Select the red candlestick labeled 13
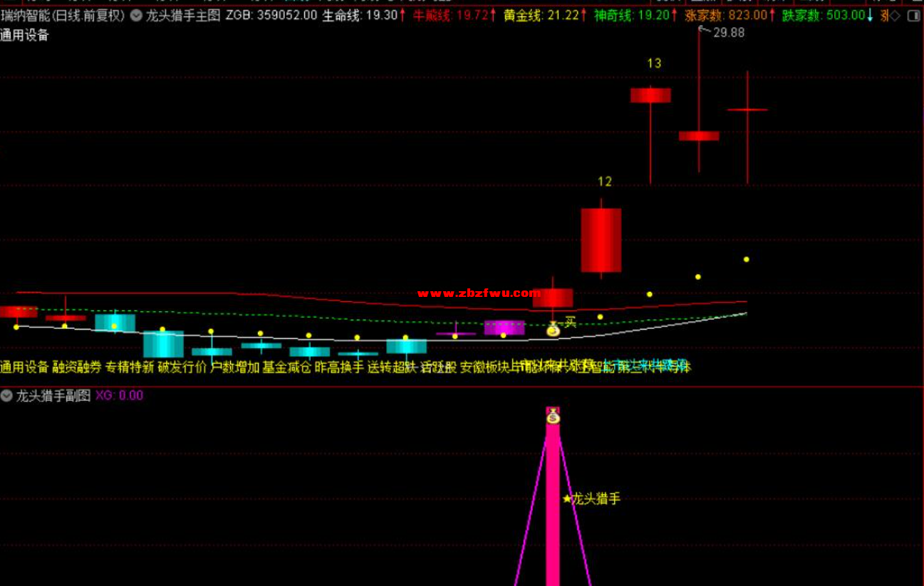The image size is (924, 586). click(x=650, y=95)
